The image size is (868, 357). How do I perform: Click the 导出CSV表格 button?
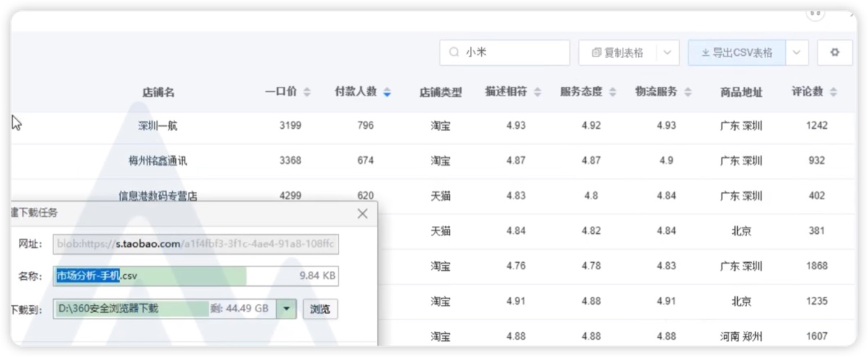(x=736, y=53)
